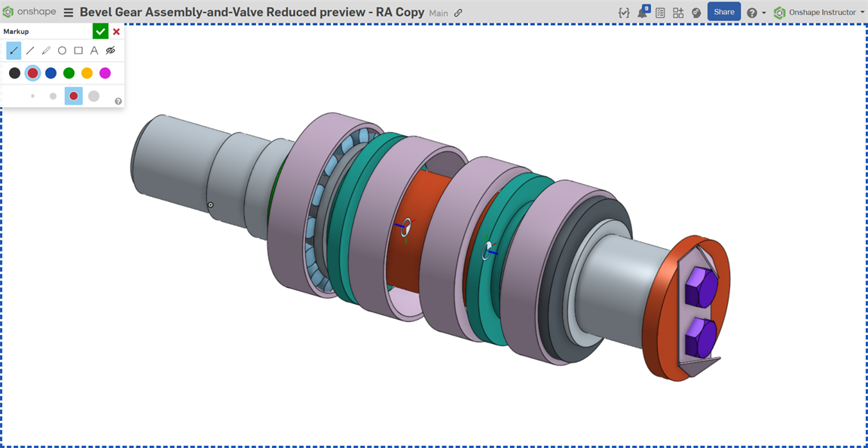
Task: Expand the help menu dropdown arrow
Action: (764, 13)
